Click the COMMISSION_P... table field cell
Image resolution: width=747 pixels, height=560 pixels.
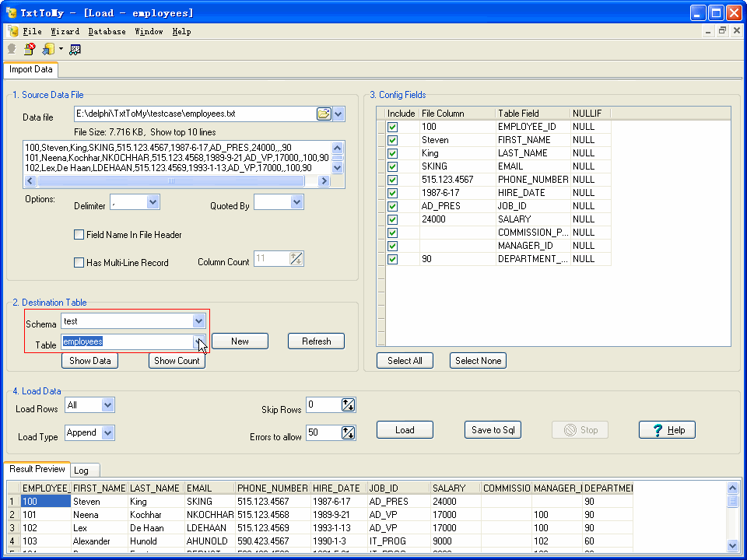click(532, 233)
